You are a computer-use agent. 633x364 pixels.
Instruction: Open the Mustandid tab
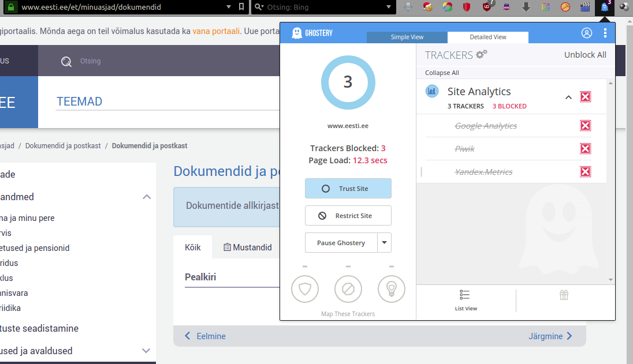(x=247, y=247)
